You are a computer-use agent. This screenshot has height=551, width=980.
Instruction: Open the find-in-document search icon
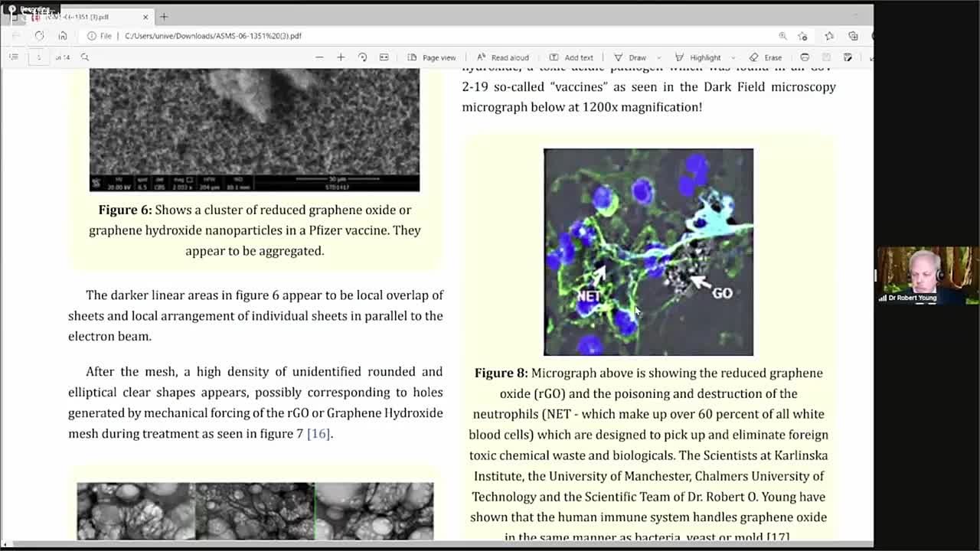[85, 57]
